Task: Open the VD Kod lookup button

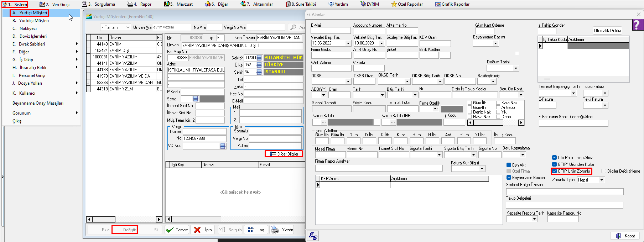Action: 223,146
